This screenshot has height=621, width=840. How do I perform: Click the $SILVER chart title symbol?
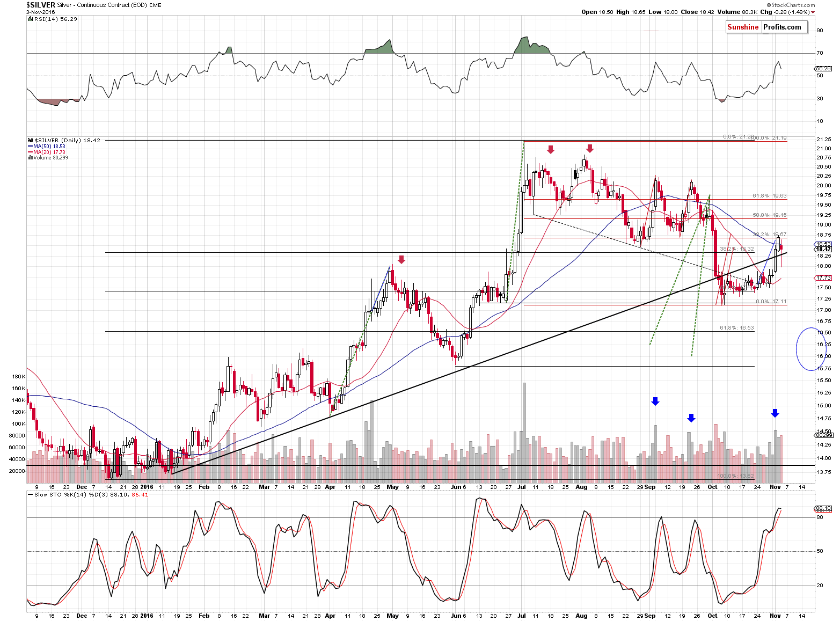(x=41, y=5)
